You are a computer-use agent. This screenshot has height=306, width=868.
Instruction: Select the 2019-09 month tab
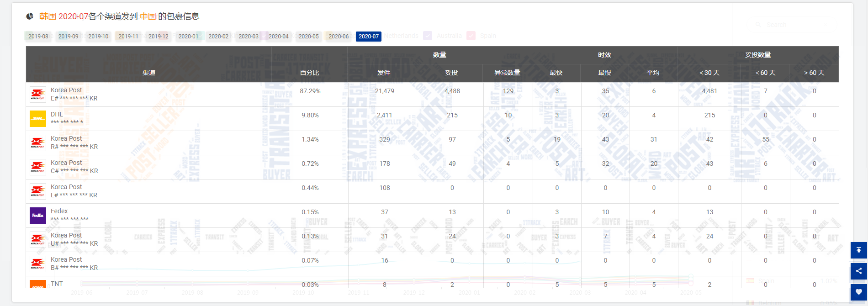(69, 37)
